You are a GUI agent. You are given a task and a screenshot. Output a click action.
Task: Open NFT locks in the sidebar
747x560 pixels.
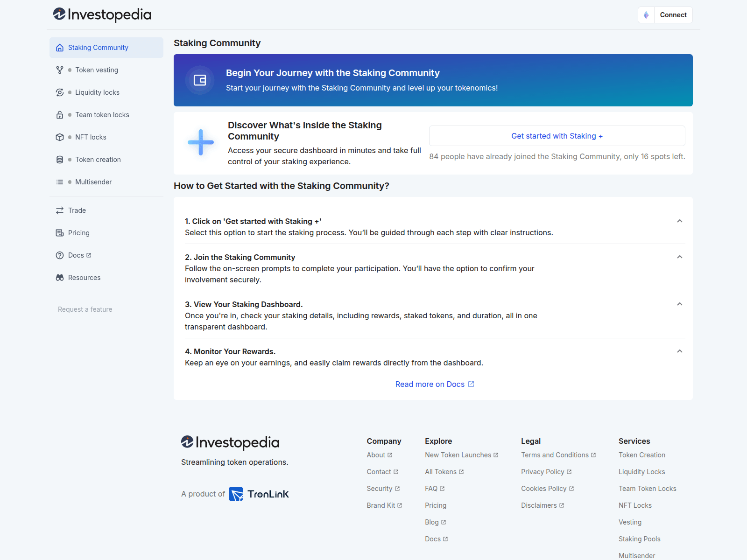106,137
